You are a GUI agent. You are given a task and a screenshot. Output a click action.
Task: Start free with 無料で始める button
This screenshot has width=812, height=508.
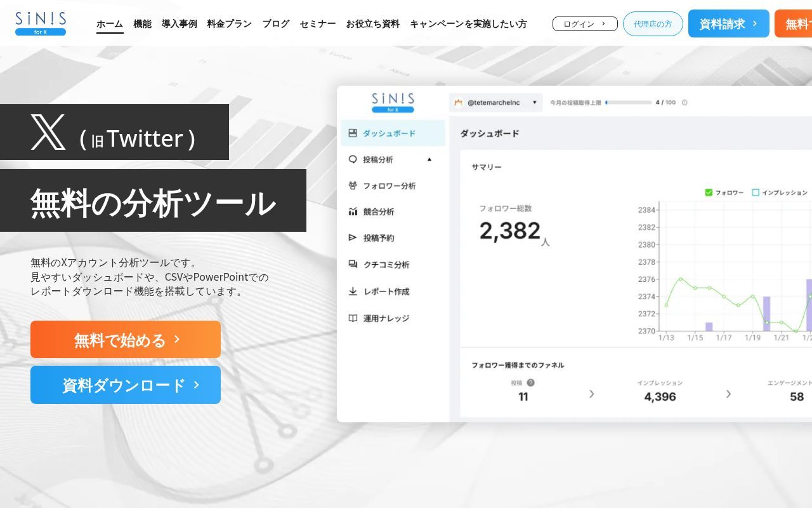(126, 340)
